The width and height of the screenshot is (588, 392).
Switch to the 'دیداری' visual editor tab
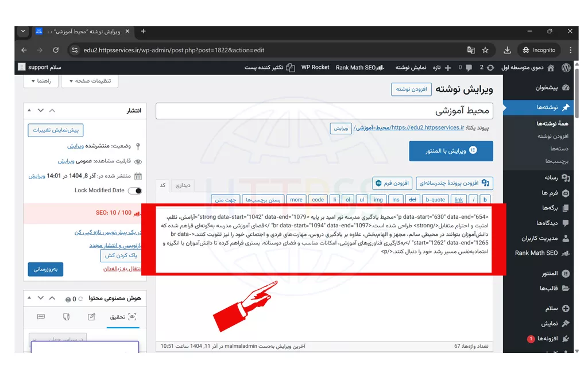point(183,185)
